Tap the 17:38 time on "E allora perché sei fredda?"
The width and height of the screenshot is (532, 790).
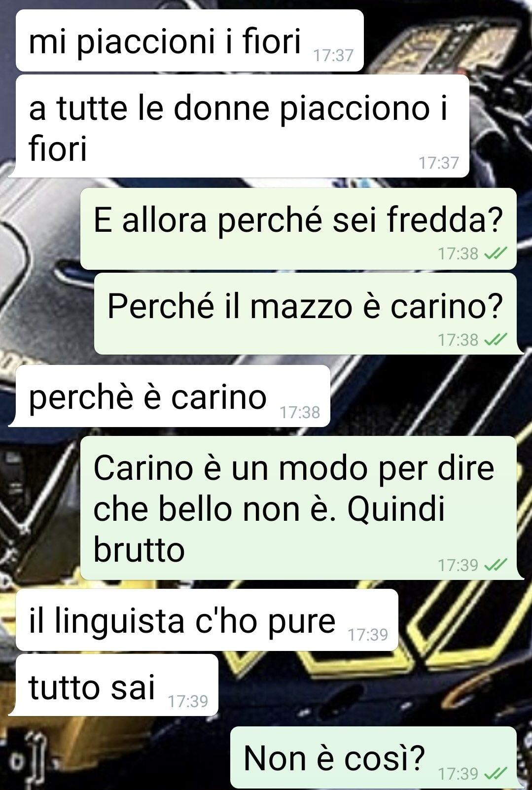click(x=458, y=253)
